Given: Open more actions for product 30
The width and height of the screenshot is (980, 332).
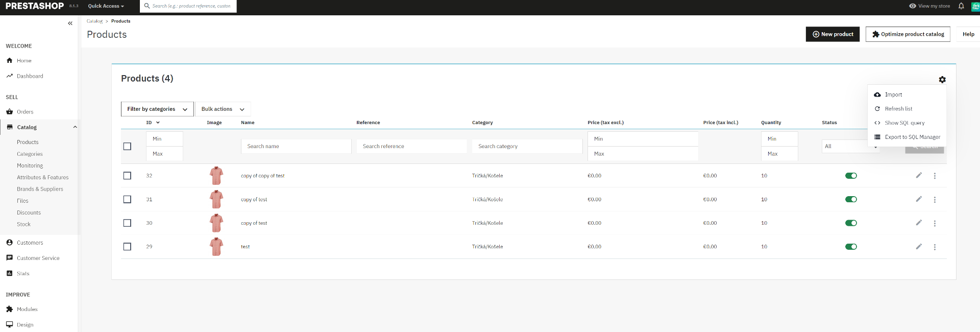Looking at the screenshot, I should 935,223.
